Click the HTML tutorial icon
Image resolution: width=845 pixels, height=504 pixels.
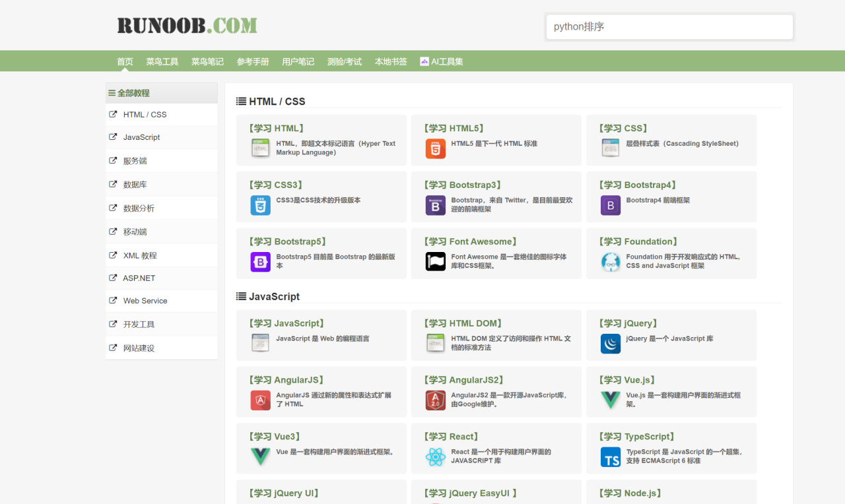[260, 148]
